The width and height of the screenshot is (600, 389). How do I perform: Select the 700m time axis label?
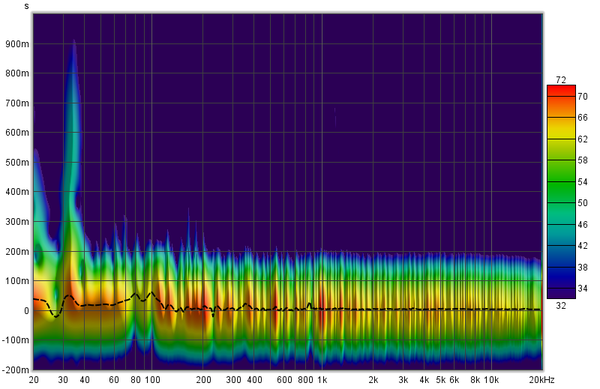click(x=17, y=103)
